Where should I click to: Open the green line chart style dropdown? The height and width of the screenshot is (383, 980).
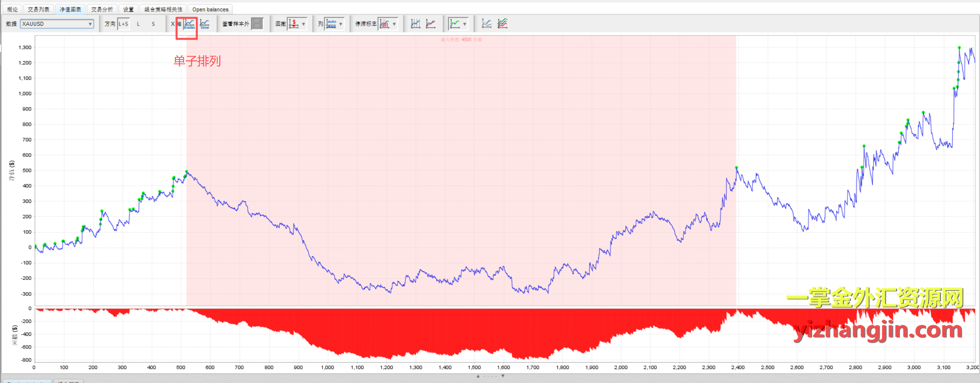[x=465, y=24]
